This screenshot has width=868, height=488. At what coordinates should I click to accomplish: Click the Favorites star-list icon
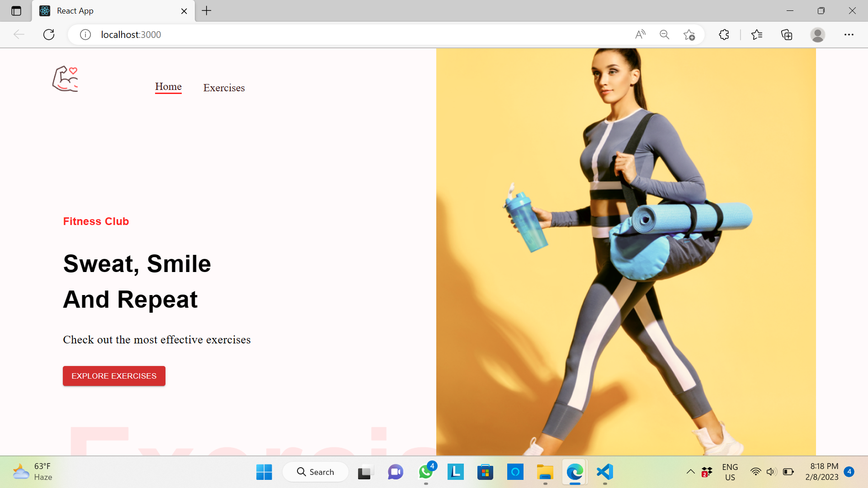757,34
